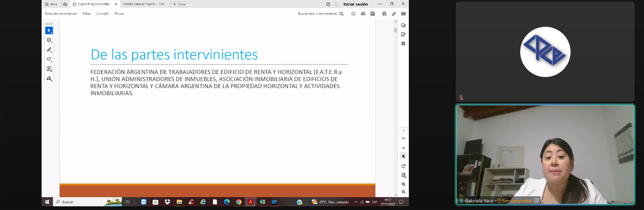
Task: Click the Gabriela Vaca name label
Action: 479,201
